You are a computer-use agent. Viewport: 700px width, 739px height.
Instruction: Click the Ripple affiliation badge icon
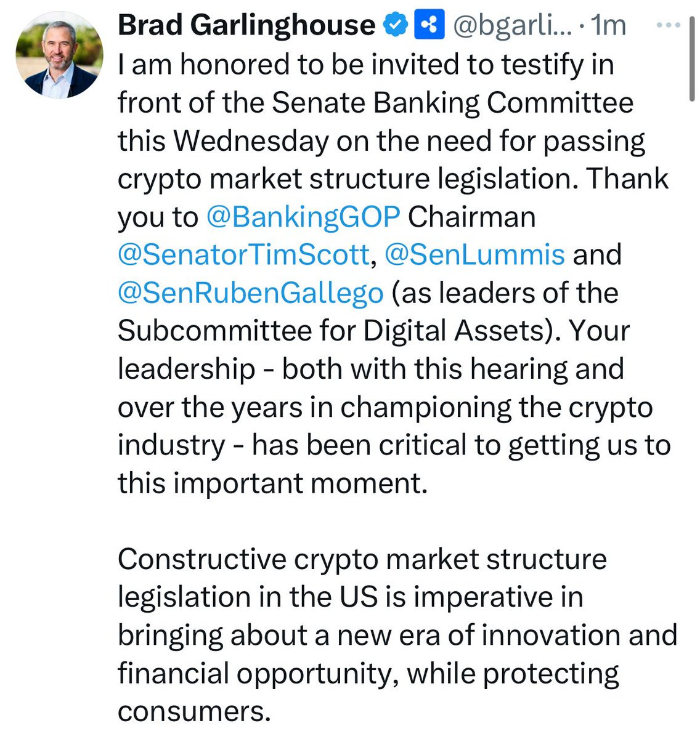pos(429,25)
